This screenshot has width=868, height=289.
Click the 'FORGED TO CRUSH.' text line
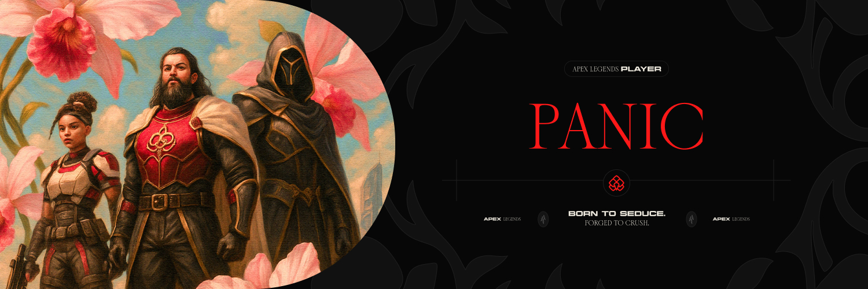pyautogui.click(x=617, y=223)
